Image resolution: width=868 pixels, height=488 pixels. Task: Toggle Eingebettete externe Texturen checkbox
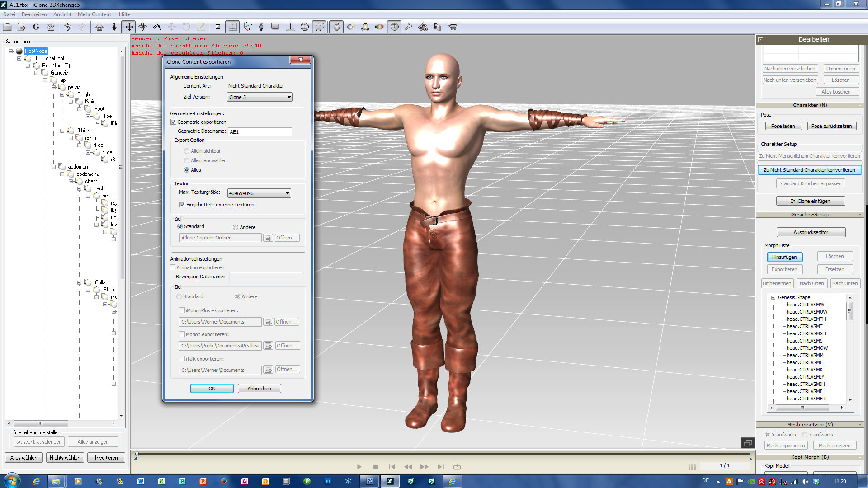pos(182,205)
